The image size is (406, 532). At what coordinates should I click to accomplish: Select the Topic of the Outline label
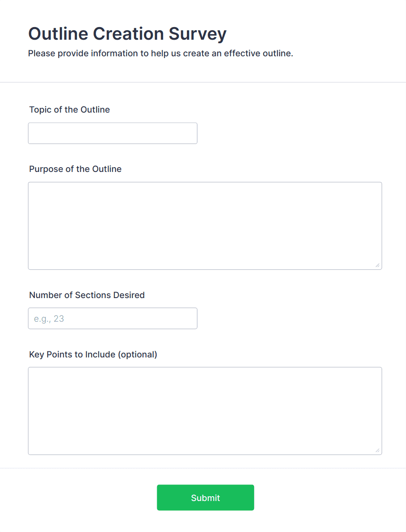(x=69, y=110)
